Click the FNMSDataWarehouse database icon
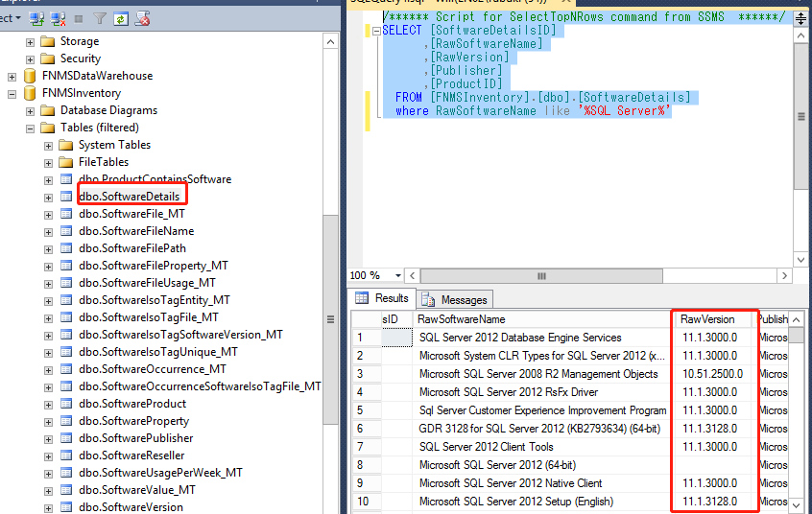The width and height of the screenshot is (812, 514). (x=30, y=76)
